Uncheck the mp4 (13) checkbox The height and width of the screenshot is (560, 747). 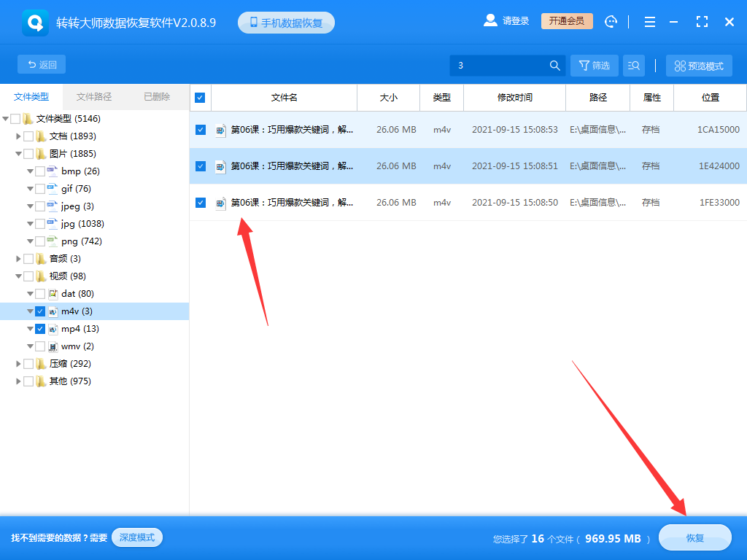coord(40,328)
